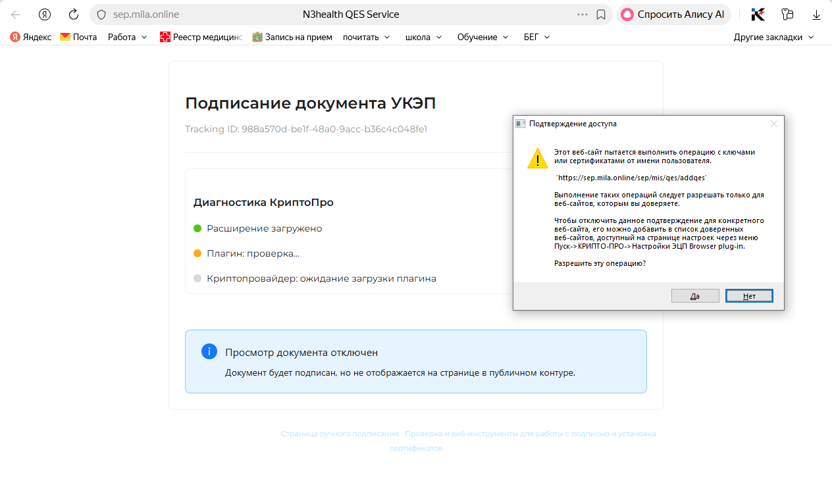Expand the БЕГ bookmarks folder

click(537, 37)
